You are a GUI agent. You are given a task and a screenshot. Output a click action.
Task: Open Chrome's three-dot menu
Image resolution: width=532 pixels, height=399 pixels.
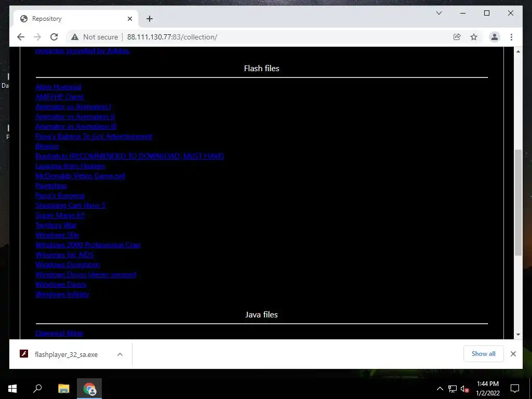point(511,37)
